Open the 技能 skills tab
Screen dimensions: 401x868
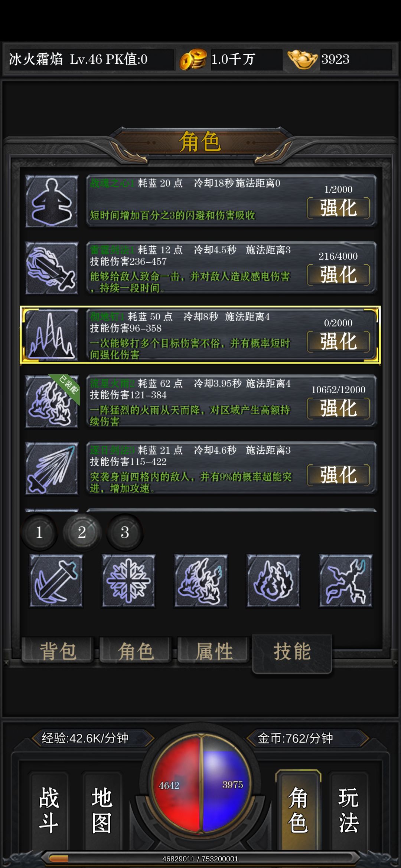[x=292, y=652]
